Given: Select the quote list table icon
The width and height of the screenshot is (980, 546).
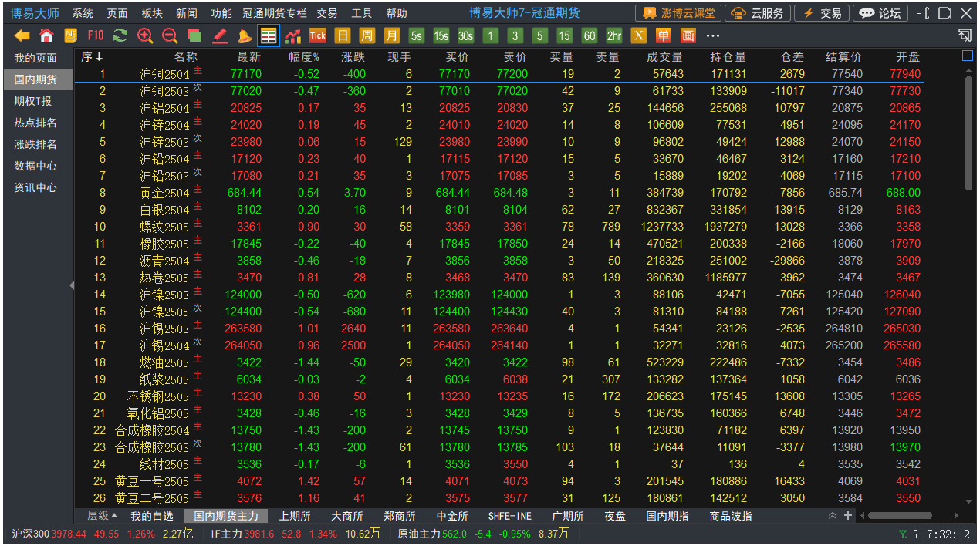Looking at the screenshot, I should [x=269, y=35].
